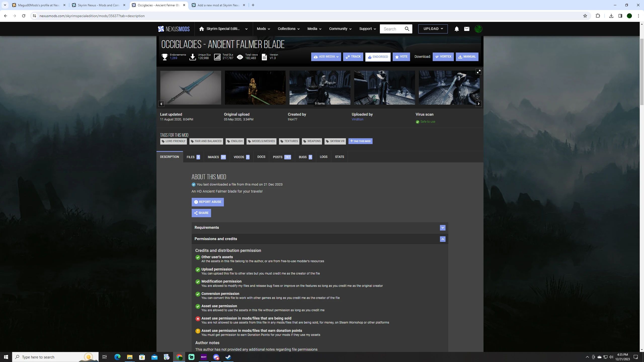This screenshot has width=644, height=362.
Task: Click the browser address bar
Action: tap(309, 16)
